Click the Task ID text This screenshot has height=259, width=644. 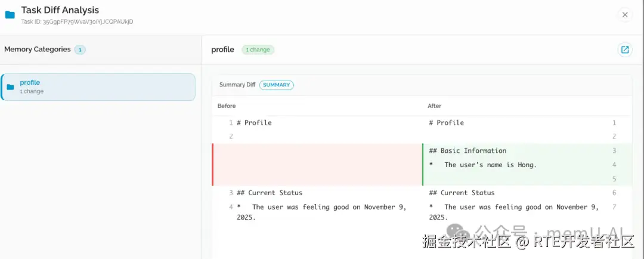77,21
